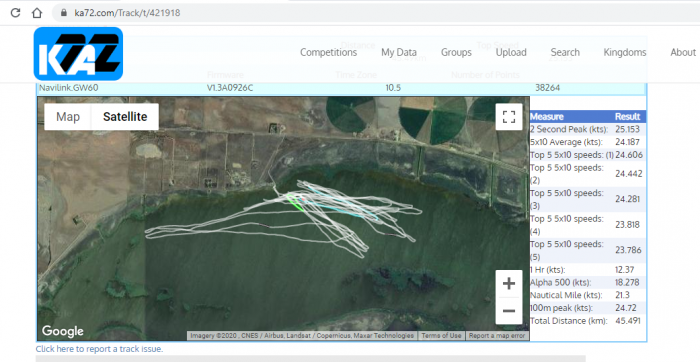
Task: Zoom in on the map with plus
Action: point(509,283)
